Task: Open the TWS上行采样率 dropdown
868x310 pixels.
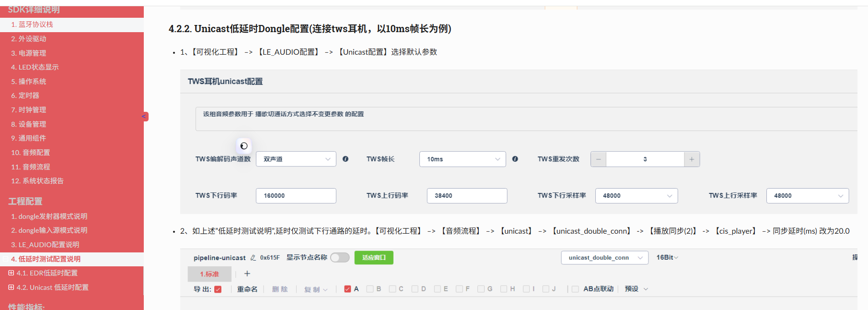Action: (808, 196)
